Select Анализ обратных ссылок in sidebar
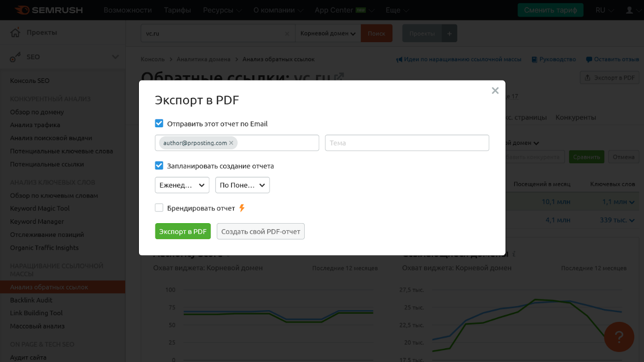 pos(63,287)
